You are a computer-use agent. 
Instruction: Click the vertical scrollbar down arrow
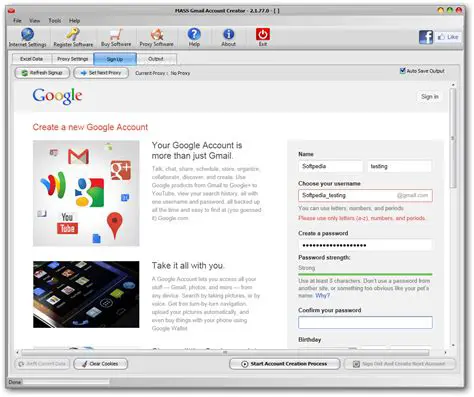tap(453, 345)
